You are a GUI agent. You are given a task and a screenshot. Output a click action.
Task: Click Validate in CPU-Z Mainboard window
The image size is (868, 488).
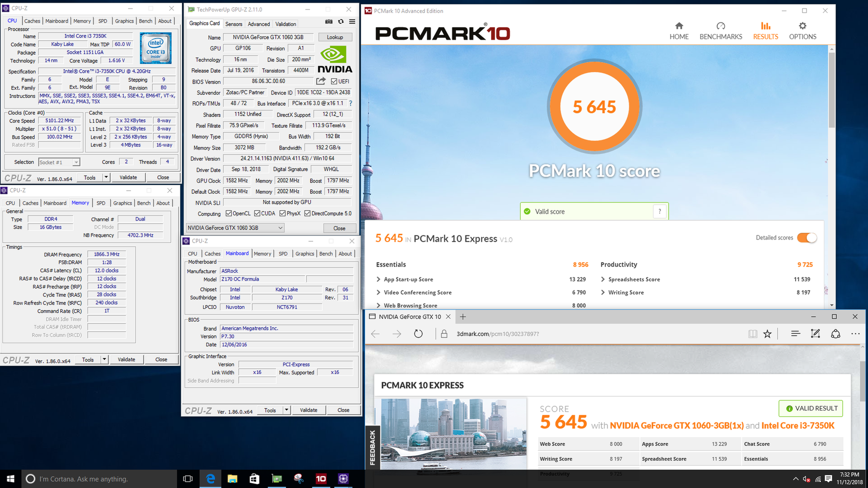tap(309, 410)
